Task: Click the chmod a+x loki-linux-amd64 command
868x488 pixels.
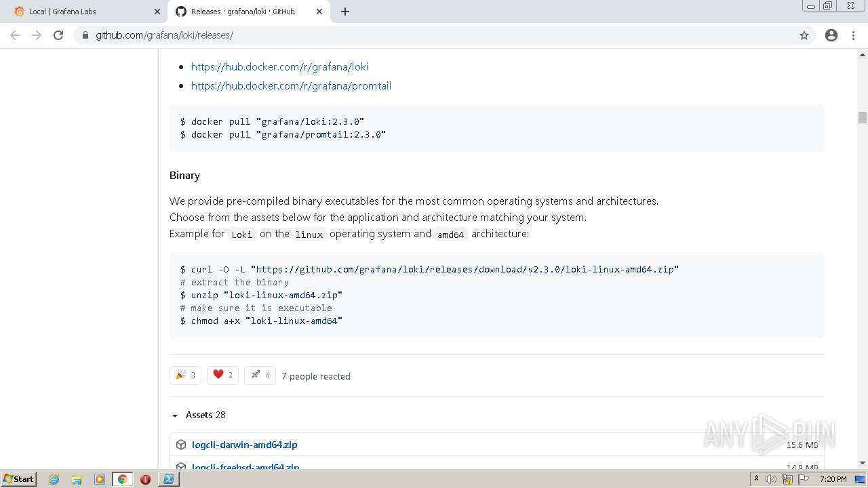Action: point(261,321)
